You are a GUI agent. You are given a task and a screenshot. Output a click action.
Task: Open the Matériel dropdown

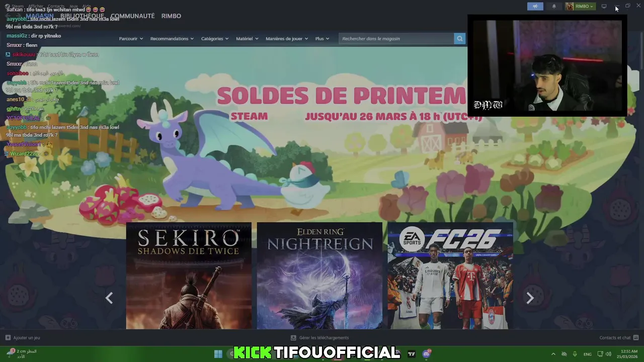[x=247, y=39]
